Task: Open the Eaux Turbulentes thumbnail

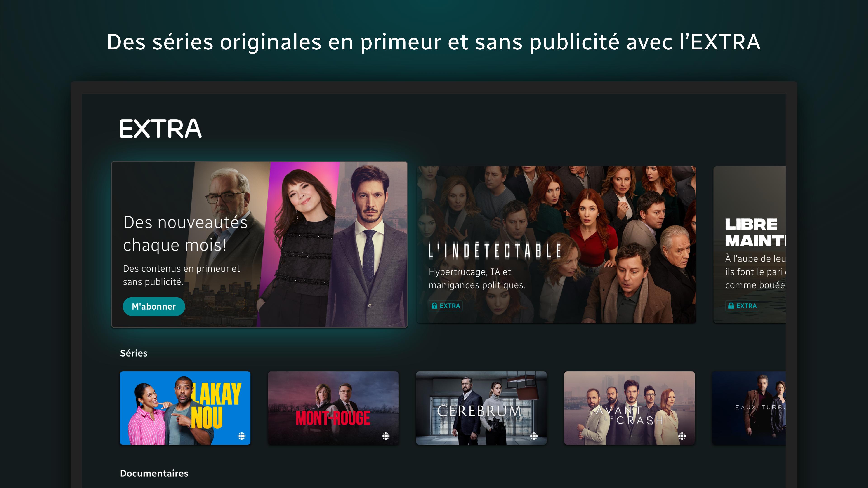Action: pos(749,408)
